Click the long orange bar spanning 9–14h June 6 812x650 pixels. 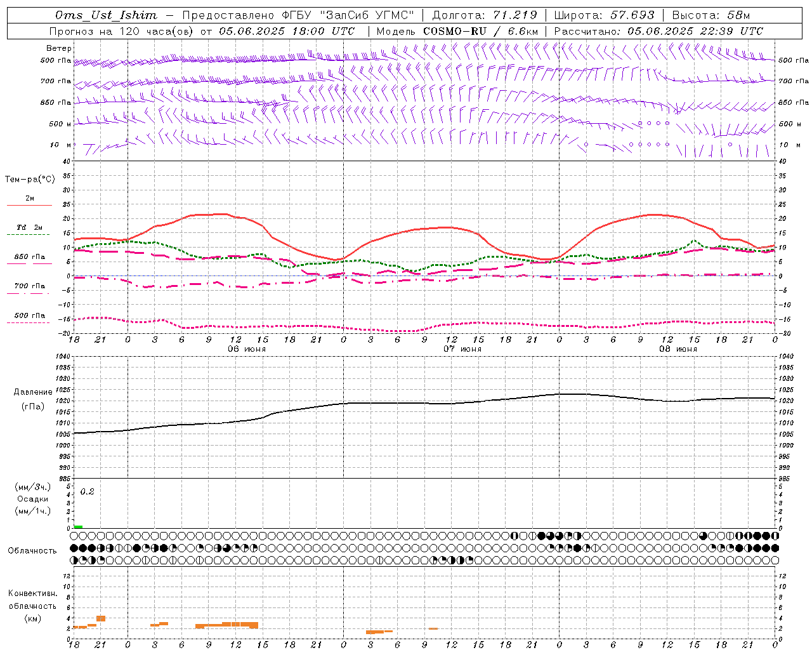tap(226, 625)
